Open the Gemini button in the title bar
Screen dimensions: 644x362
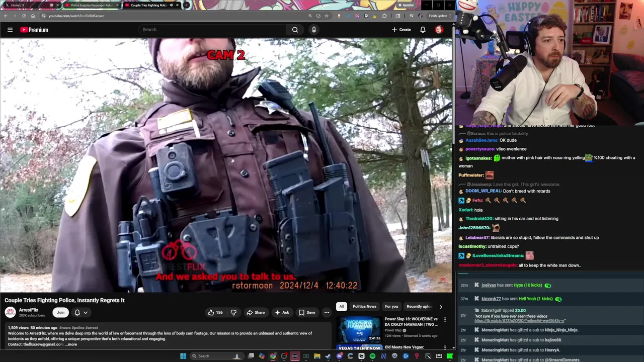tap(406, 5)
